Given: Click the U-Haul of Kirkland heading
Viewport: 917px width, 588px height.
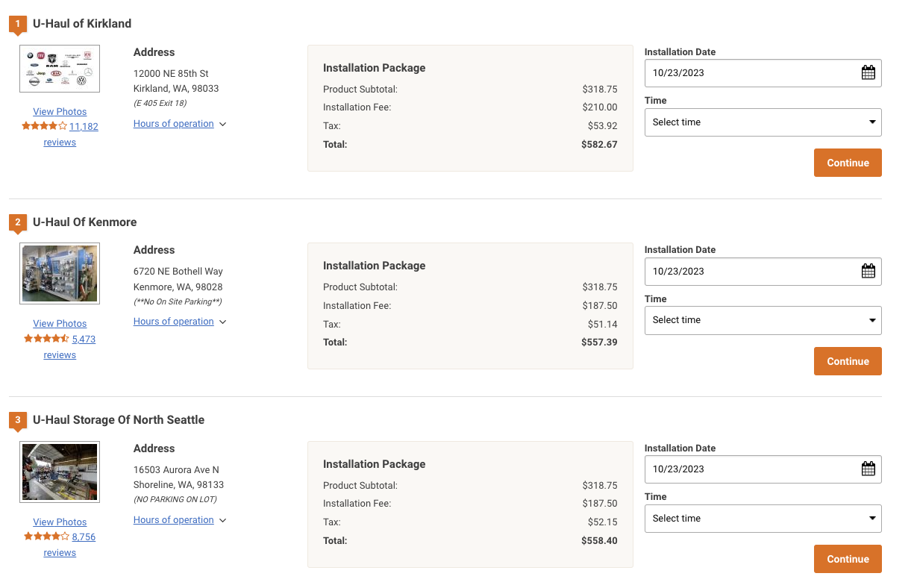Looking at the screenshot, I should point(82,24).
